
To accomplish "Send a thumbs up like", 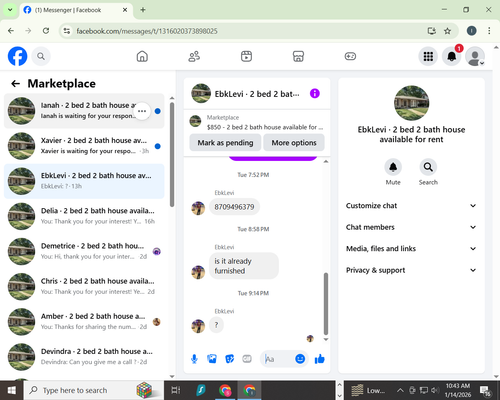I will 319,359.
